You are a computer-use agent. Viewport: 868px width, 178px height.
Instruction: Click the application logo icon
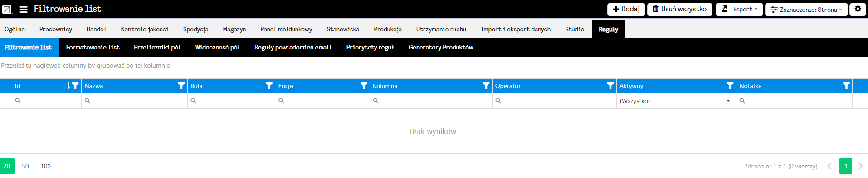(7, 9)
